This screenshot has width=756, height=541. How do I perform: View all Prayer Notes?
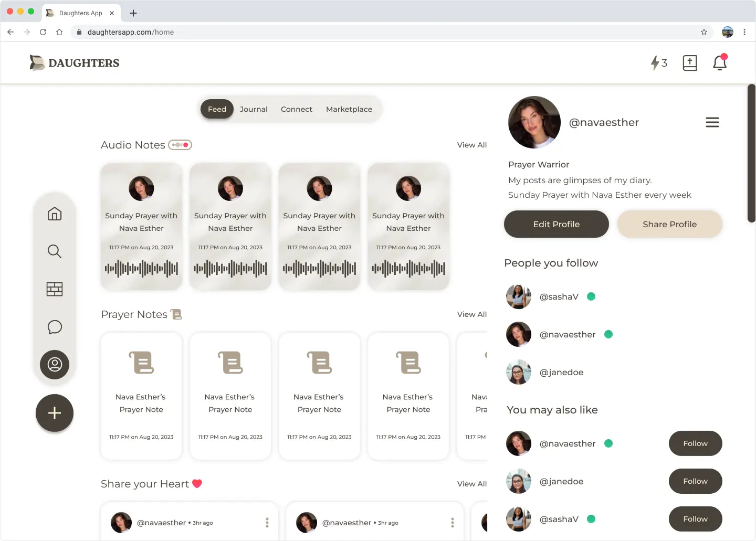tap(471, 314)
